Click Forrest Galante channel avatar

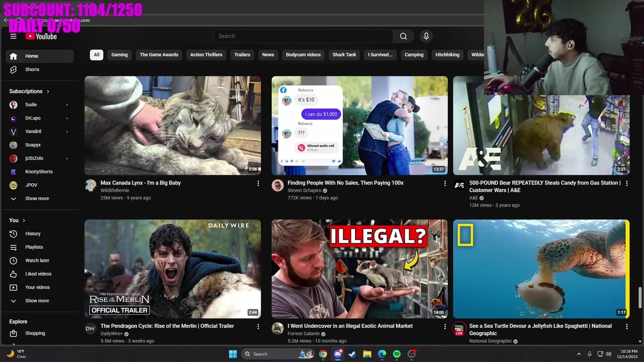[278, 328]
